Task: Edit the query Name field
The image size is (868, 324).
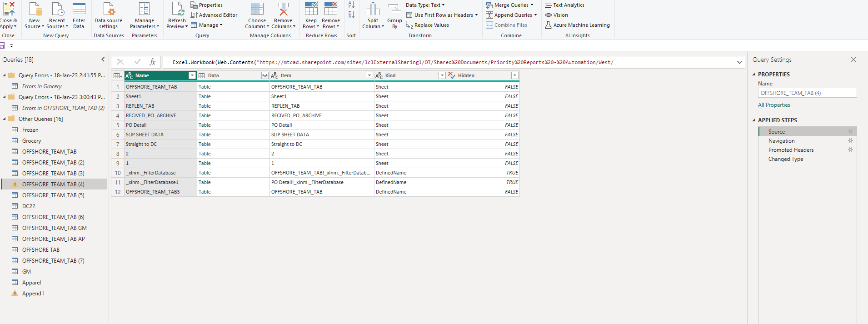Action: pos(807,93)
